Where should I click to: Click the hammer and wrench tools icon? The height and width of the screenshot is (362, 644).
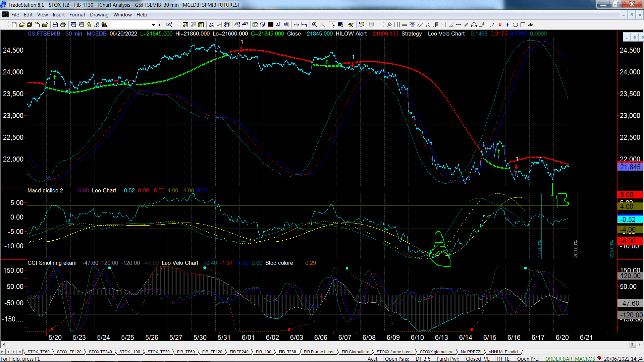[351, 25]
